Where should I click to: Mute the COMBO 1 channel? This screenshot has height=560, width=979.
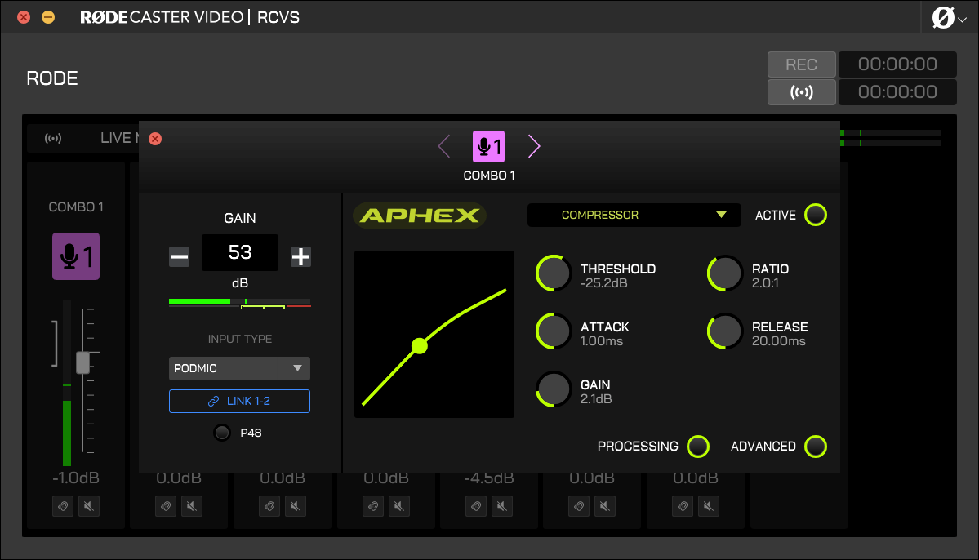click(x=88, y=506)
